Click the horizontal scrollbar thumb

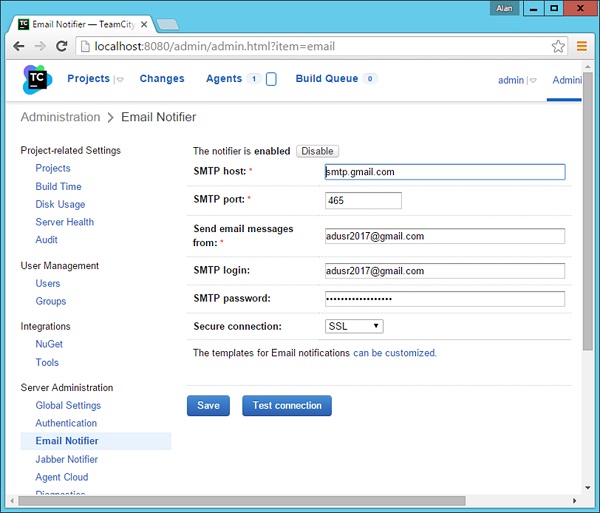tap(242, 501)
